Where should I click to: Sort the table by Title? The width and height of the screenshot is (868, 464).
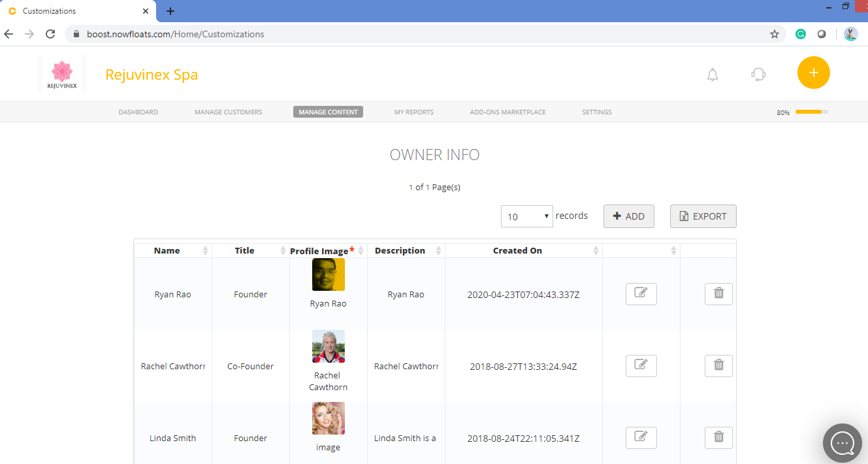250,250
